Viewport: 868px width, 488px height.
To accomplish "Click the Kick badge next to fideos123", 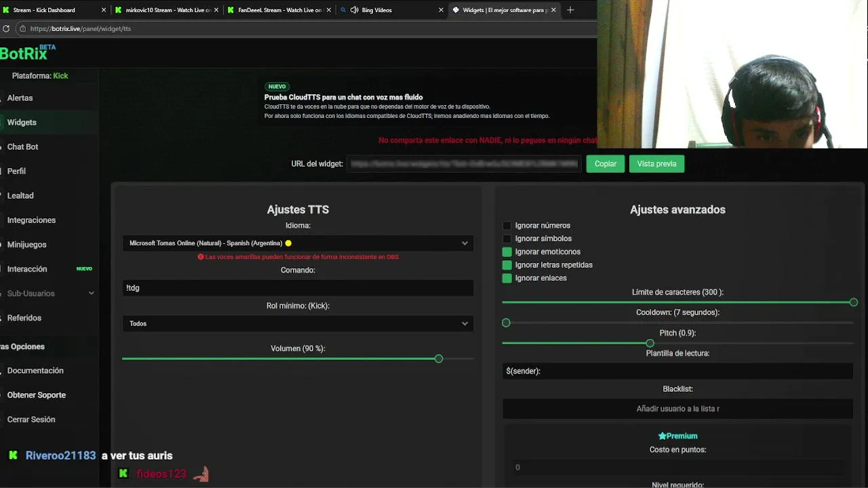I will [123, 473].
